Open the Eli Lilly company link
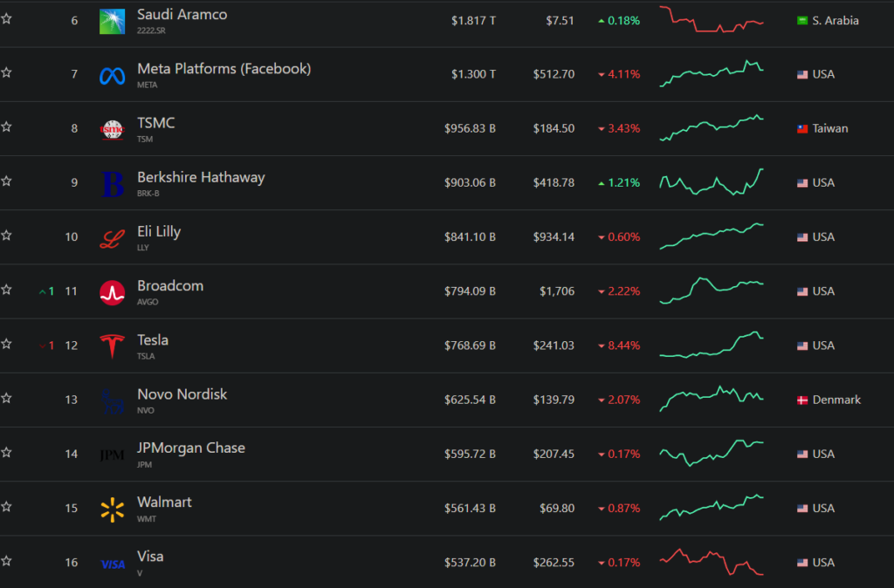The width and height of the screenshot is (894, 588). (159, 232)
